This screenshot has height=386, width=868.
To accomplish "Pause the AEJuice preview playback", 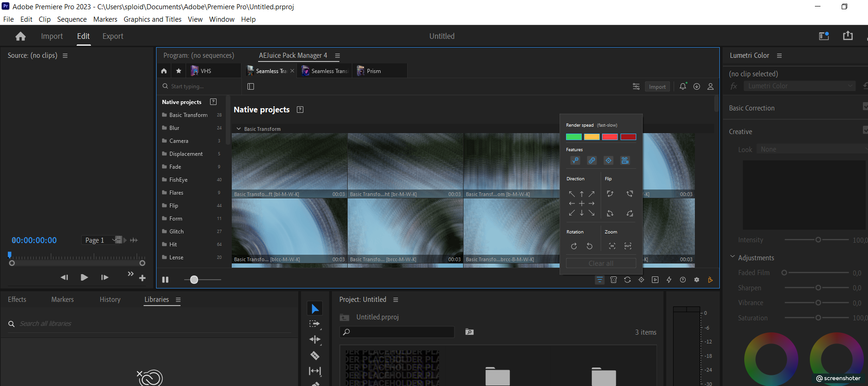I will click(165, 280).
